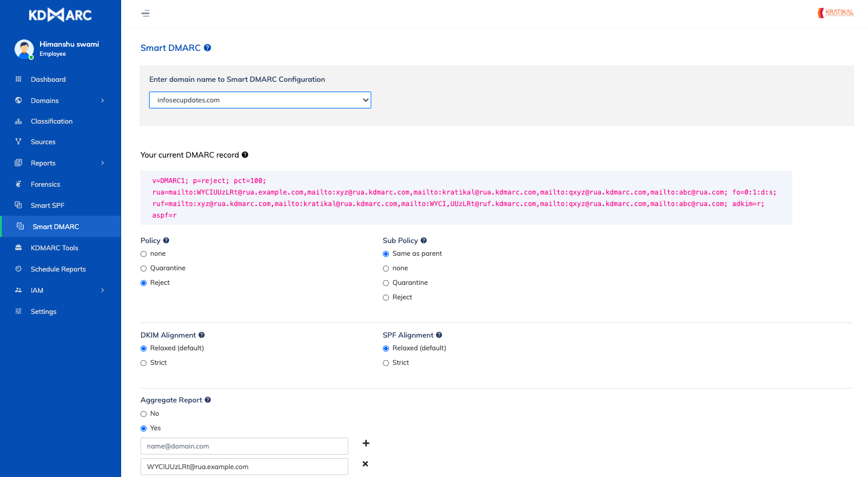Click the hamburger menu collapse icon
Viewport: 868px width, 477px height.
(145, 13)
